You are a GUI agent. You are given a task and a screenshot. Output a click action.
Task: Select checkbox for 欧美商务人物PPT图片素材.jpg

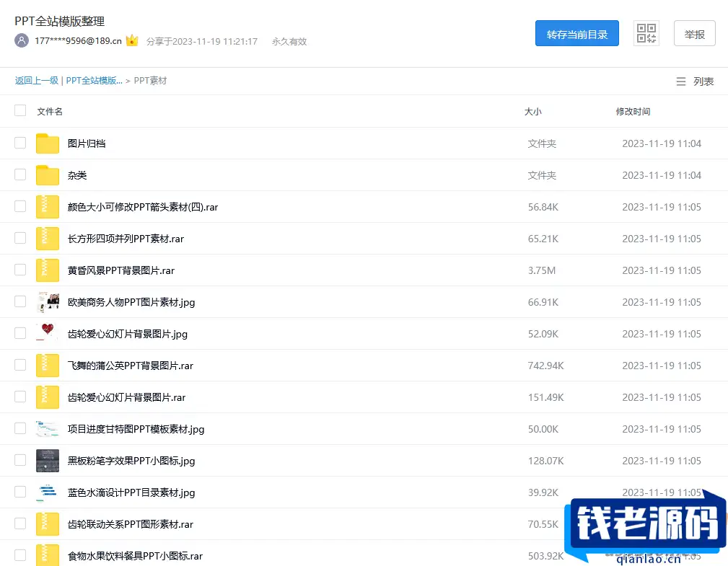(x=20, y=301)
